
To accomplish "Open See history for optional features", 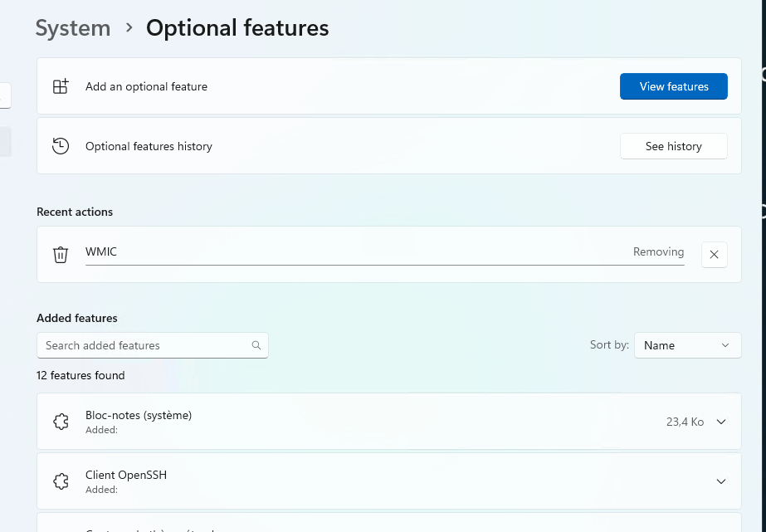I will point(673,146).
